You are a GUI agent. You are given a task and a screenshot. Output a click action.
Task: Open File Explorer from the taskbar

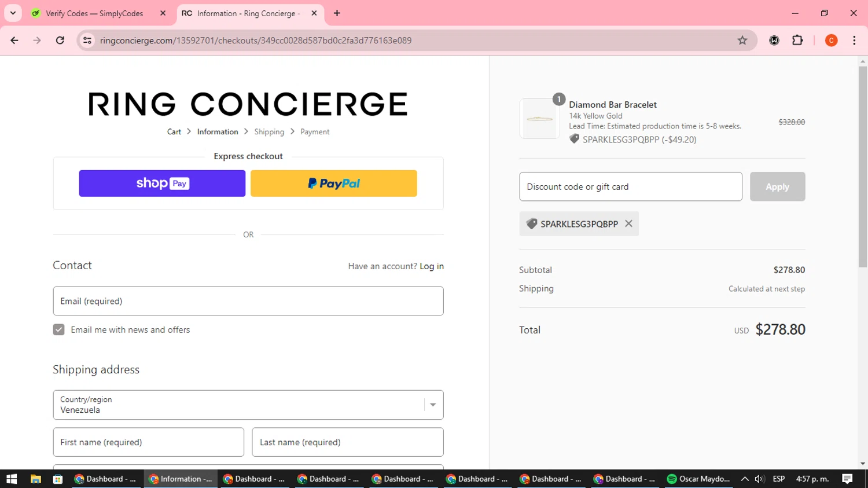click(36, 479)
